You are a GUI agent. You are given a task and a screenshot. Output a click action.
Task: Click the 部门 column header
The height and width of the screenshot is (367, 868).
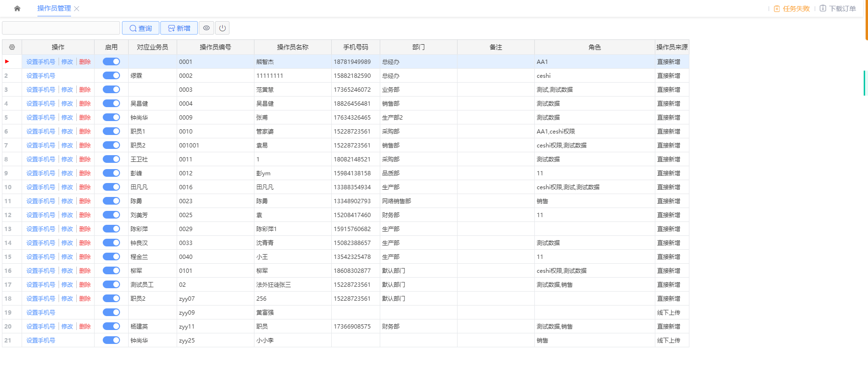click(419, 47)
